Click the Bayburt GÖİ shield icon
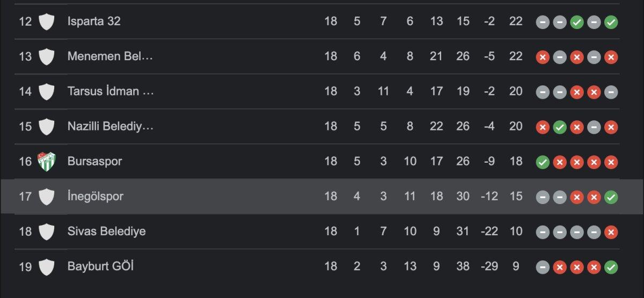 point(47,266)
